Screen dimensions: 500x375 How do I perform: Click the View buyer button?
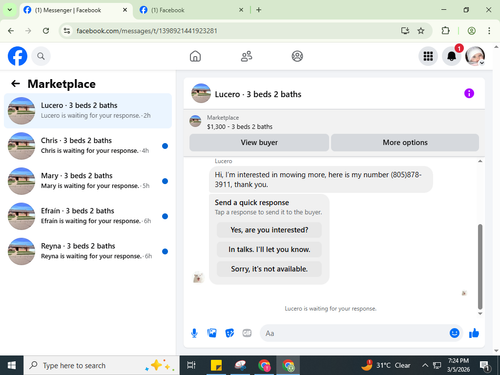(259, 143)
